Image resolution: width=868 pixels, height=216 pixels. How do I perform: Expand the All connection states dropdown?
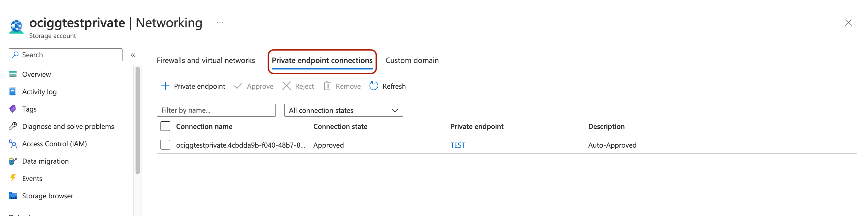[343, 110]
